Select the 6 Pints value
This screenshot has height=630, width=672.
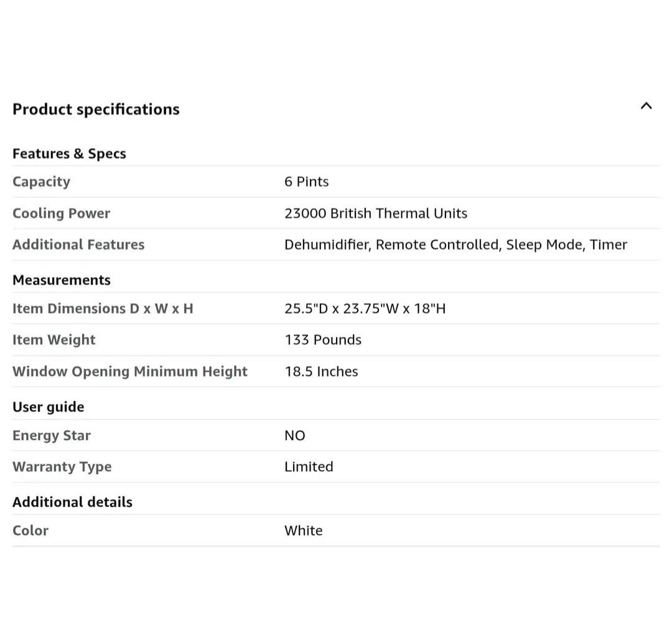(306, 182)
